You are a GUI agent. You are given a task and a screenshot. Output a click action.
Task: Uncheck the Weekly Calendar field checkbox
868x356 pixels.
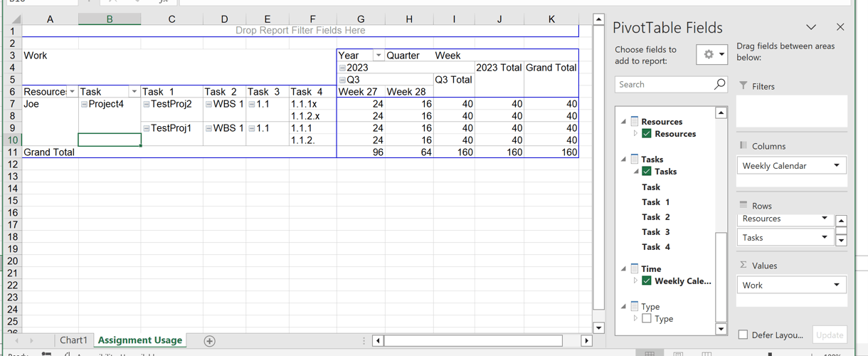point(647,281)
